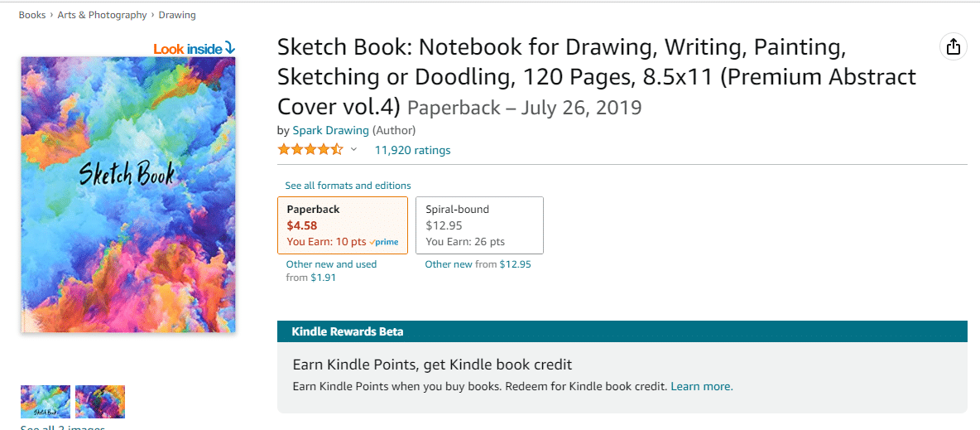Image resolution: width=980 pixels, height=430 pixels.
Task: Open the 11,920 ratings link
Action: [x=412, y=150]
